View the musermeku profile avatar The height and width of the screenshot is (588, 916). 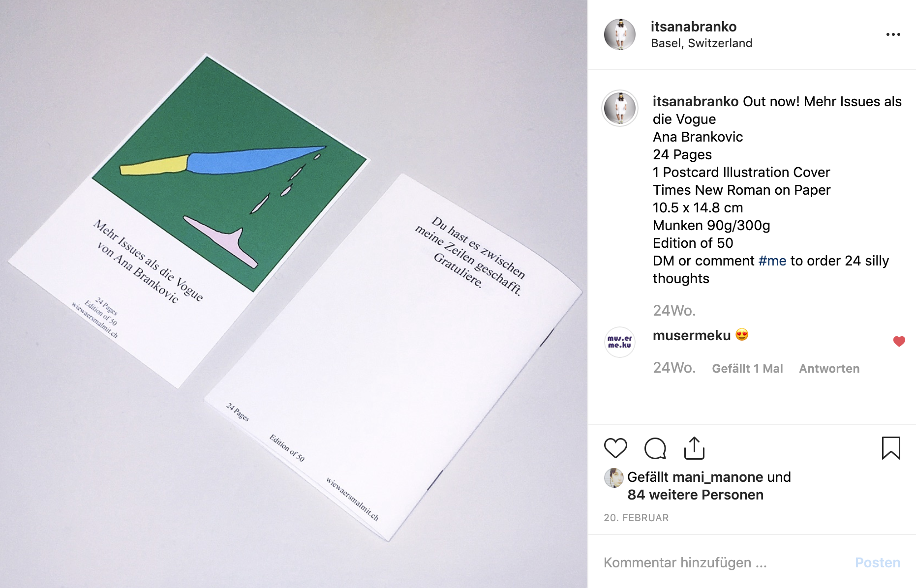click(620, 342)
